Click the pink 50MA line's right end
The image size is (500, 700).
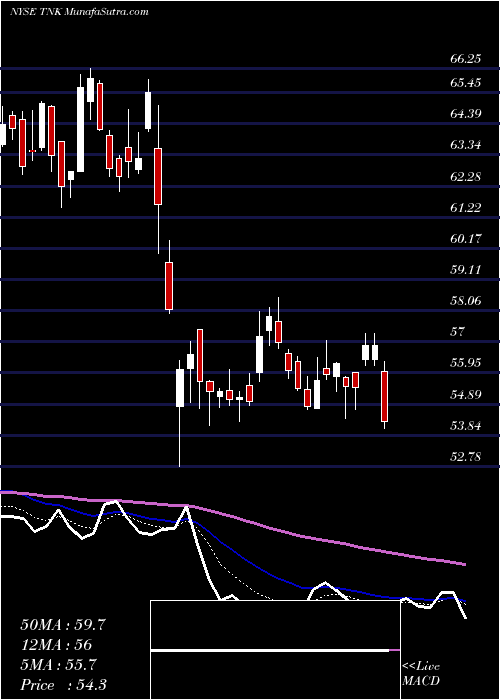pos(465,565)
